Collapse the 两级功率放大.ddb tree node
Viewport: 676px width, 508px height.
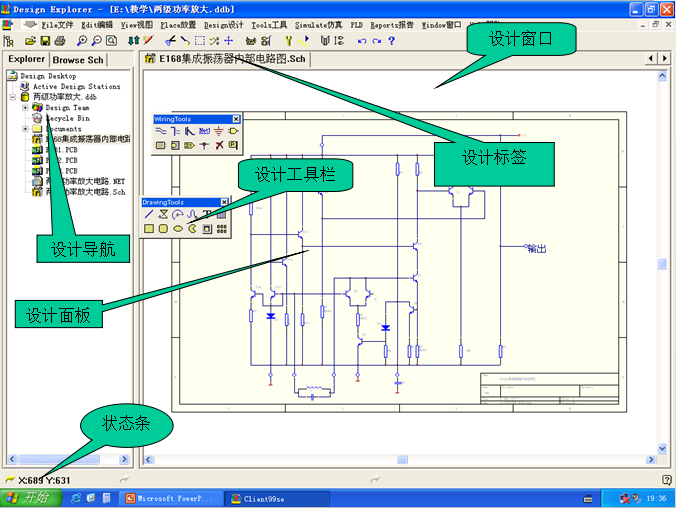coord(13,97)
